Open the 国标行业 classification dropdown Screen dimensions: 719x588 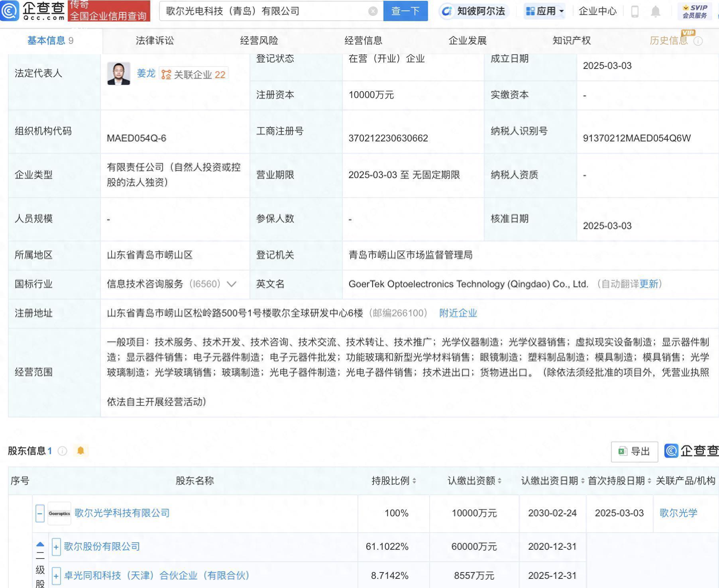coord(231,284)
